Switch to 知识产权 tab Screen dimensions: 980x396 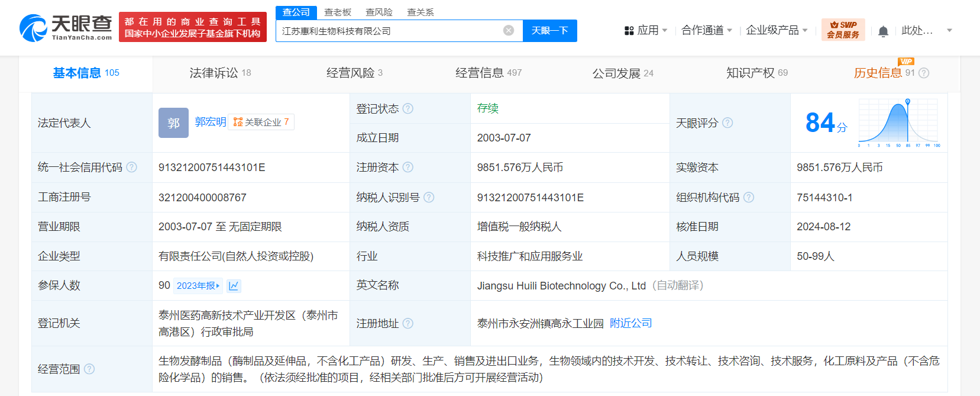[x=757, y=73]
